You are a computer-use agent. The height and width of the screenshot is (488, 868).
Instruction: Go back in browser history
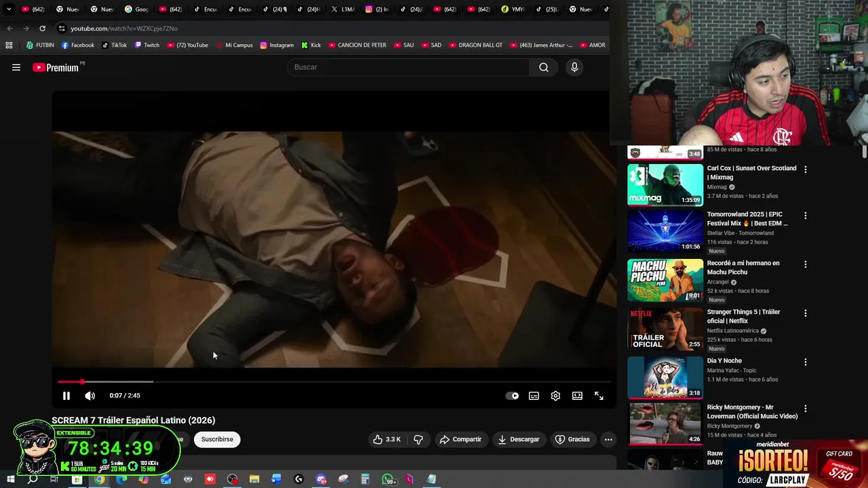tap(9, 28)
